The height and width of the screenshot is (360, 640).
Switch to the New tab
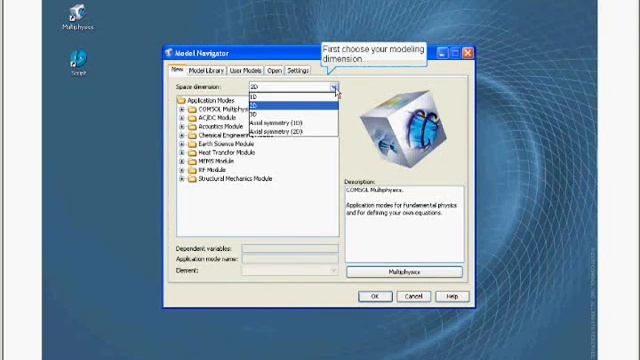[177, 70]
